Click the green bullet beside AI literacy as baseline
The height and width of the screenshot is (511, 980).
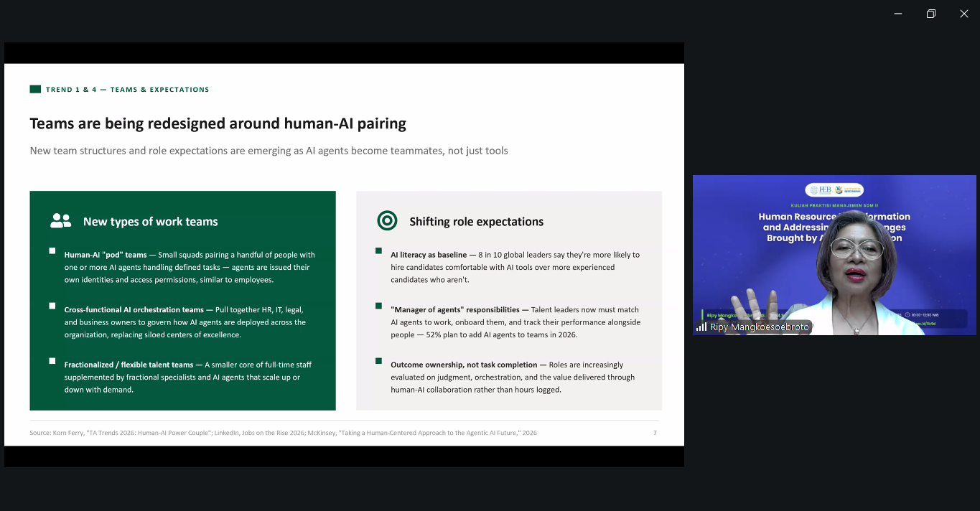pos(378,250)
